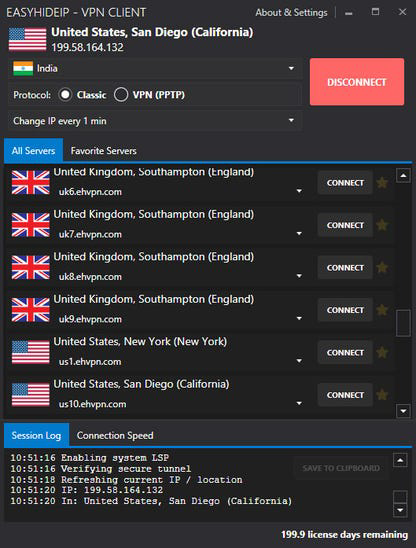Screen dimensions: 416x548
Task: Click the current IP 199.58.164.132 under the title
Action: 87,48
